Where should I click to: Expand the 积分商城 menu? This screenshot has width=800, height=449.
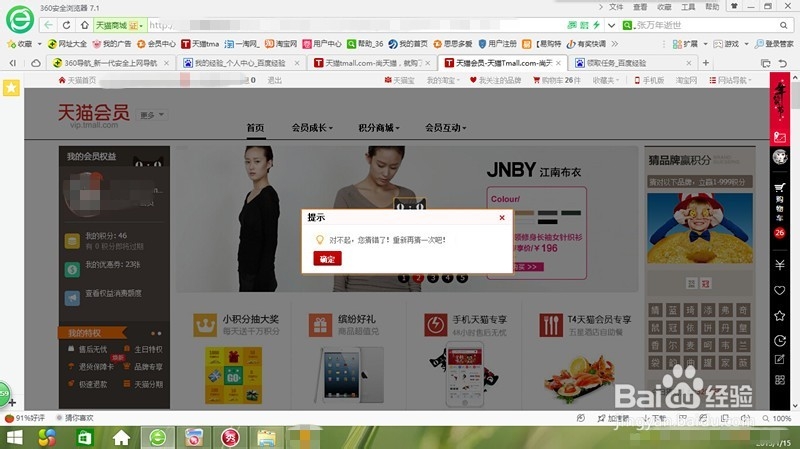(379, 128)
